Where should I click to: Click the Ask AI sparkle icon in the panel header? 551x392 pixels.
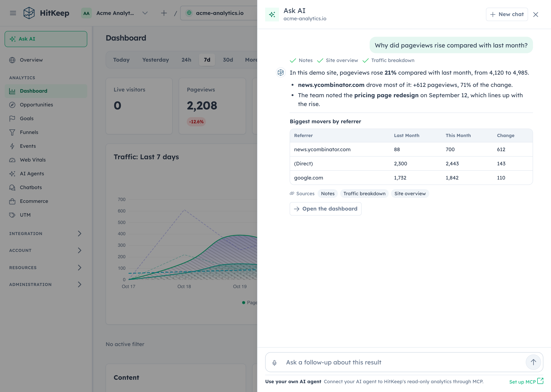coord(272,15)
